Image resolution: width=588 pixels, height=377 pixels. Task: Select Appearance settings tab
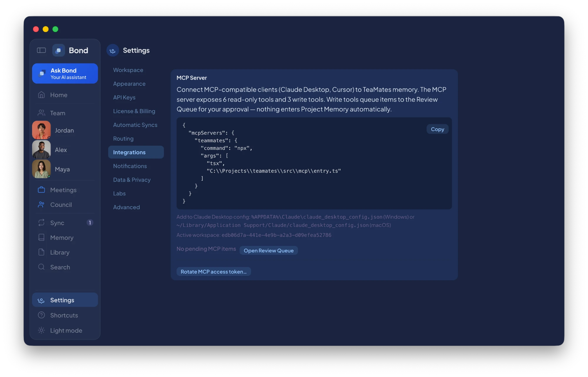pos(136,84)
